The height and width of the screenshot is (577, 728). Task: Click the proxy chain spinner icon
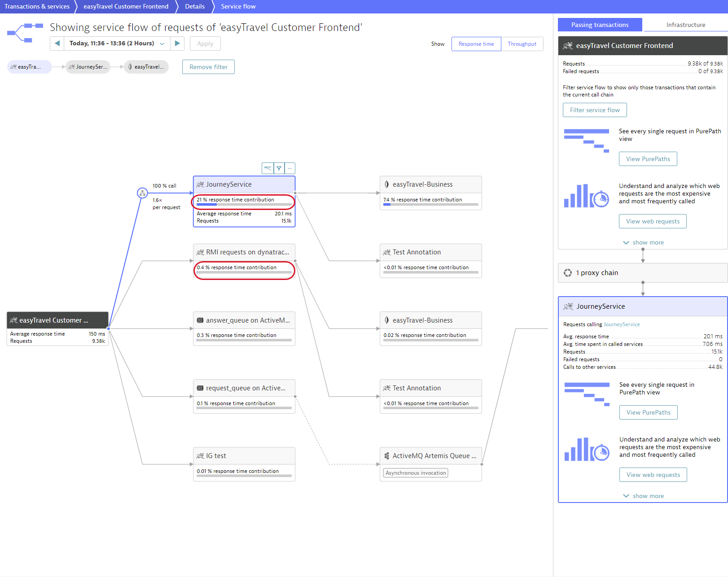568,273
